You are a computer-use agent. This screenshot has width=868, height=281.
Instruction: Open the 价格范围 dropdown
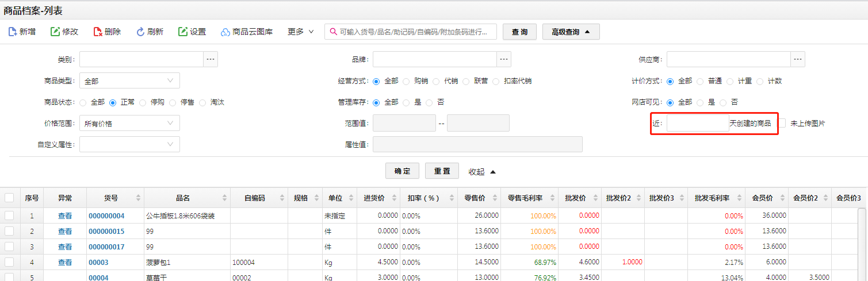click(x=129, y=123)
